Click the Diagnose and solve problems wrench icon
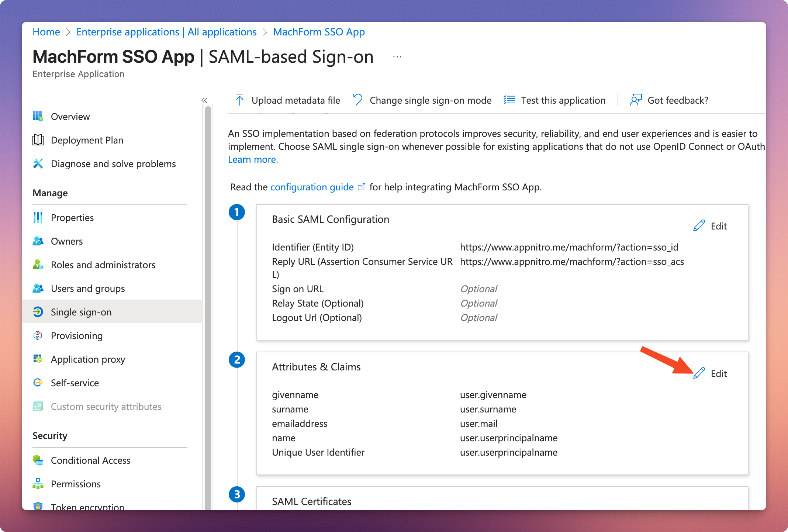 point(38,163)
